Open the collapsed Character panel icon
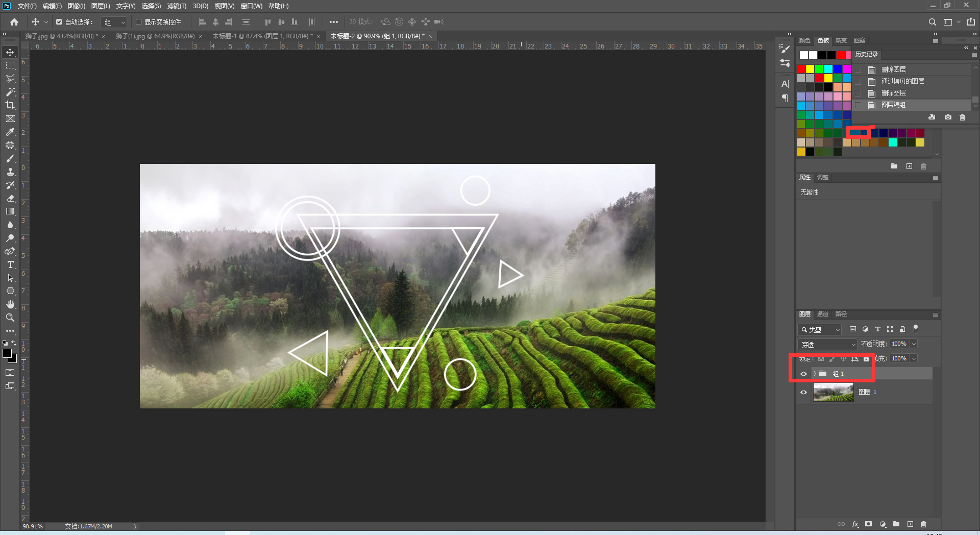 (785, 84)
